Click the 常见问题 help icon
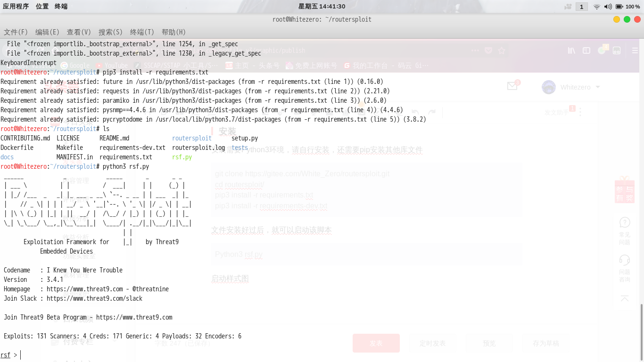Image resolution: width=644 pixels, height=362 pixels. tap(625, 222)
